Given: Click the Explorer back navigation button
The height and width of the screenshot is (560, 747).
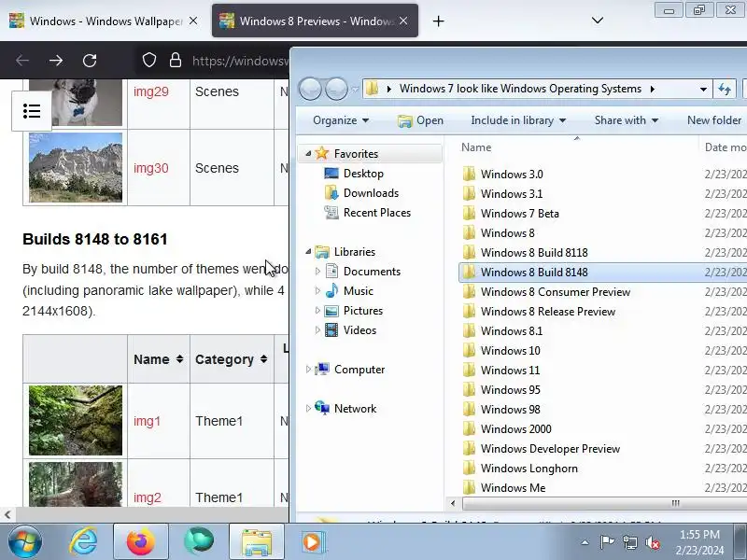Looking at the screenshot, I should pyautogui.click(x=310, y=89).
